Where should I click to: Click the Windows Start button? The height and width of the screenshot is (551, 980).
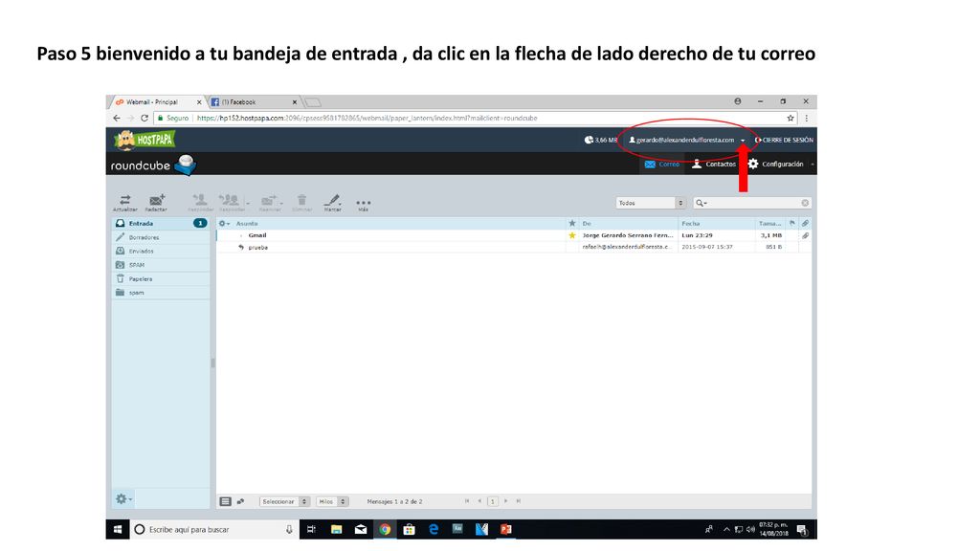click(x=118, y=529)
